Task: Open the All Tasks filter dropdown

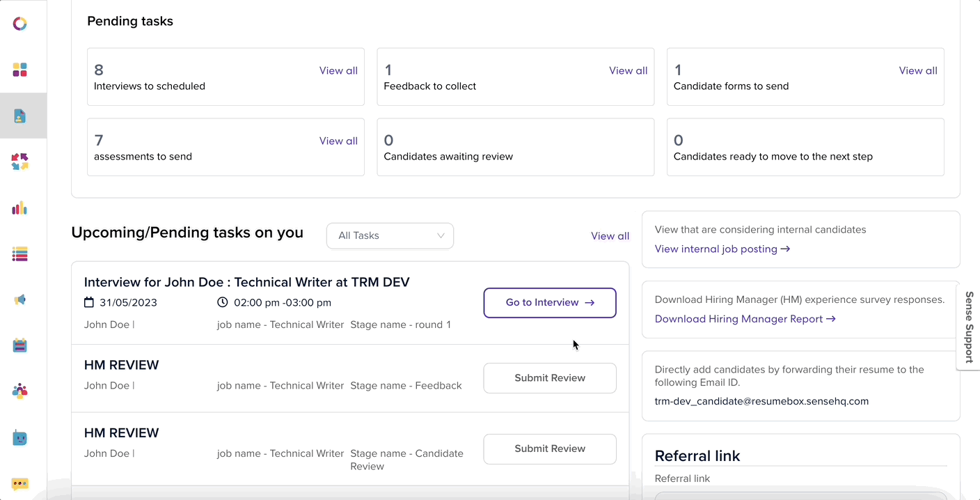Action: (390, 235)
